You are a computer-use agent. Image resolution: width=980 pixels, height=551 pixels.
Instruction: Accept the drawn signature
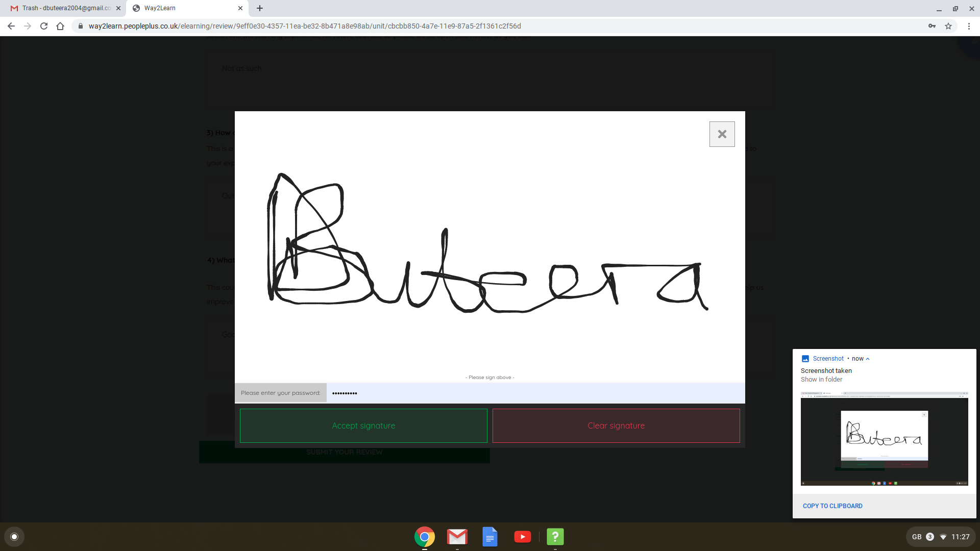363,425
